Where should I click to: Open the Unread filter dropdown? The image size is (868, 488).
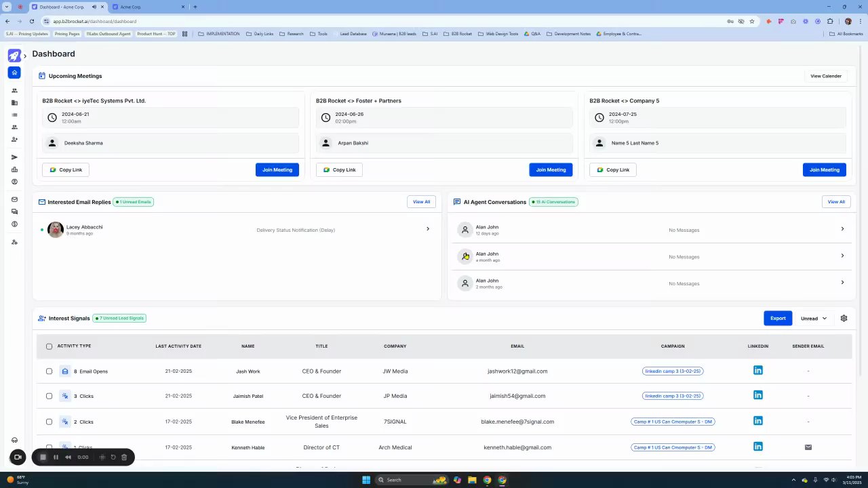[x=814, y=318]
